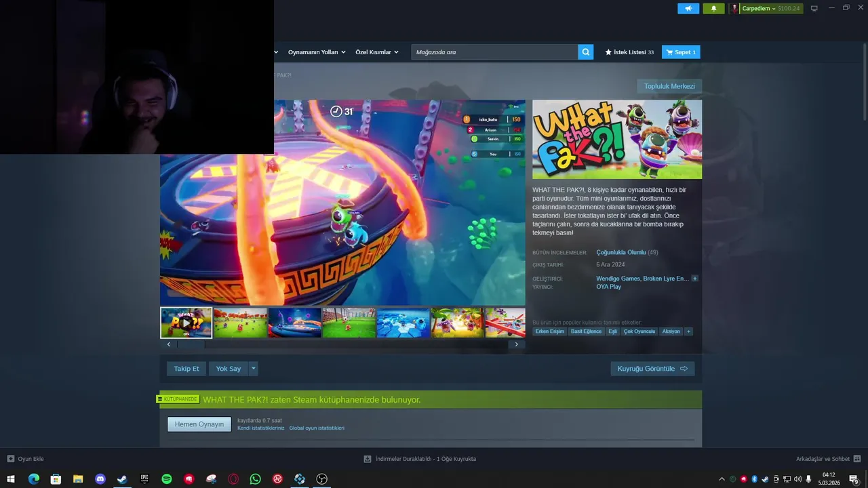Add more tags with plus button

[688, 331]
